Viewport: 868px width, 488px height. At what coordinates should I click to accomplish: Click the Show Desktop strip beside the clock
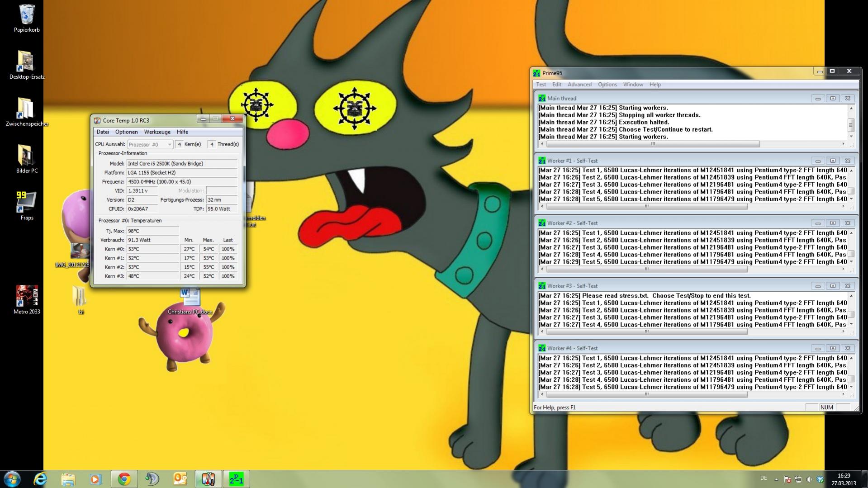[x=864, y=479]
